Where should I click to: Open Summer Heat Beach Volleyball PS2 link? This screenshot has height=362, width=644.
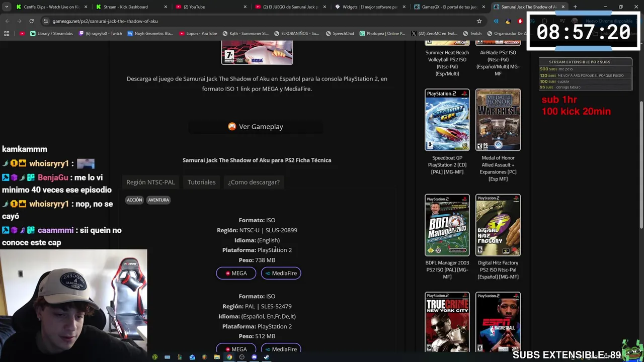pos(447,63)
